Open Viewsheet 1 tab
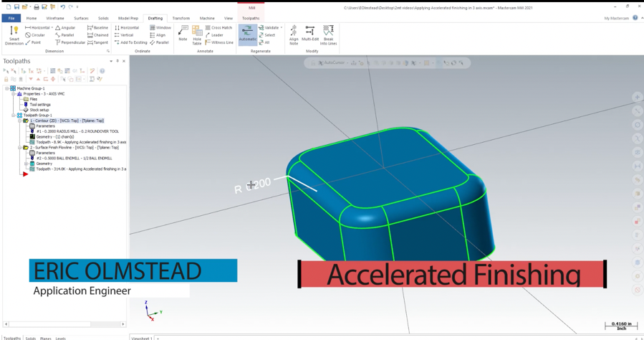Viewport: 644px width, 340px height. pos(142,338)
